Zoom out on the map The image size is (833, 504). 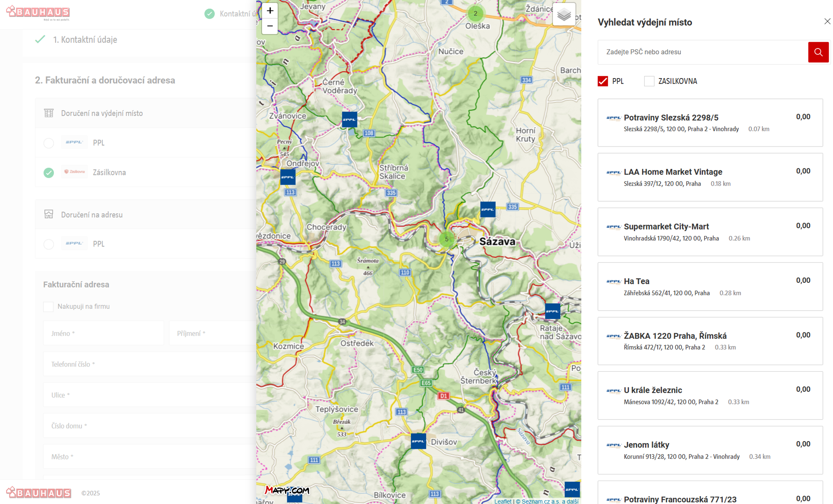(270, 26)
